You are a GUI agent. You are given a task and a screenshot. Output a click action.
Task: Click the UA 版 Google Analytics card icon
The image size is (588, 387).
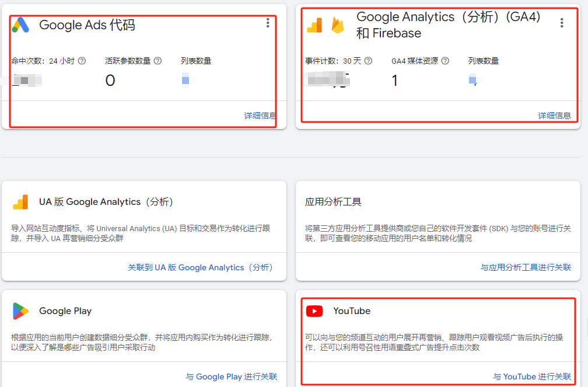(x=20, y=202)
